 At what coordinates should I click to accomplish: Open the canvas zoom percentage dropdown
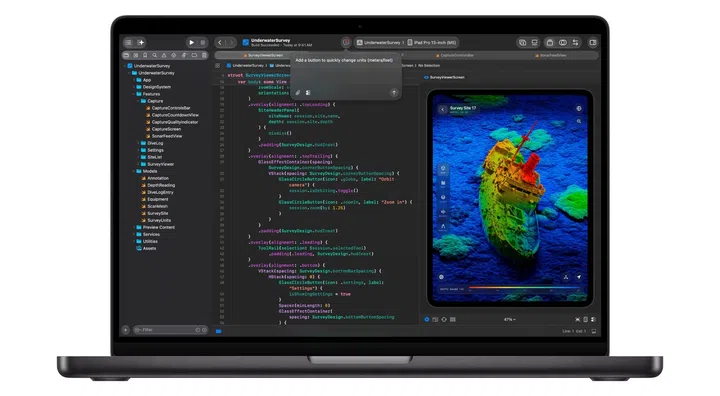pyautogui.click(x=509, y=319)
